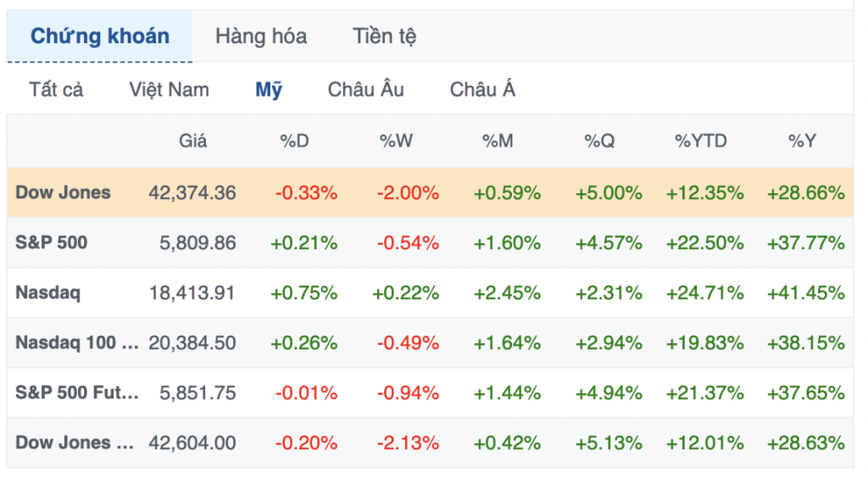Click the %D column header

(x=295, y=142)
